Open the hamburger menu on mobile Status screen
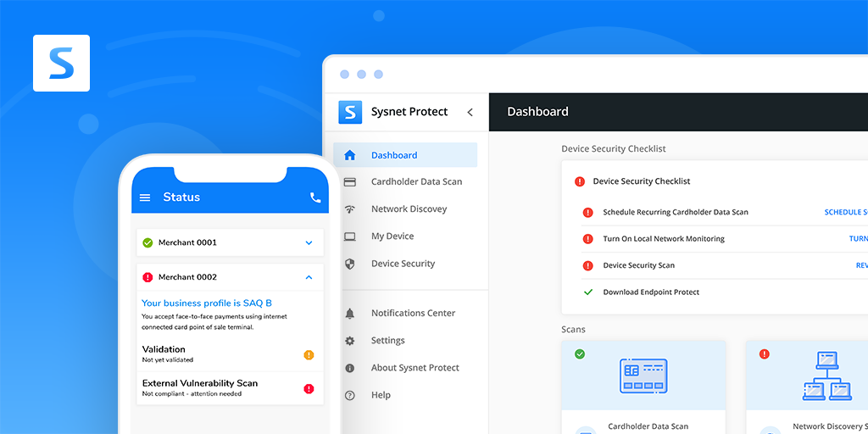The height and width of the screenshot is (434, 868). pos(145,198)
